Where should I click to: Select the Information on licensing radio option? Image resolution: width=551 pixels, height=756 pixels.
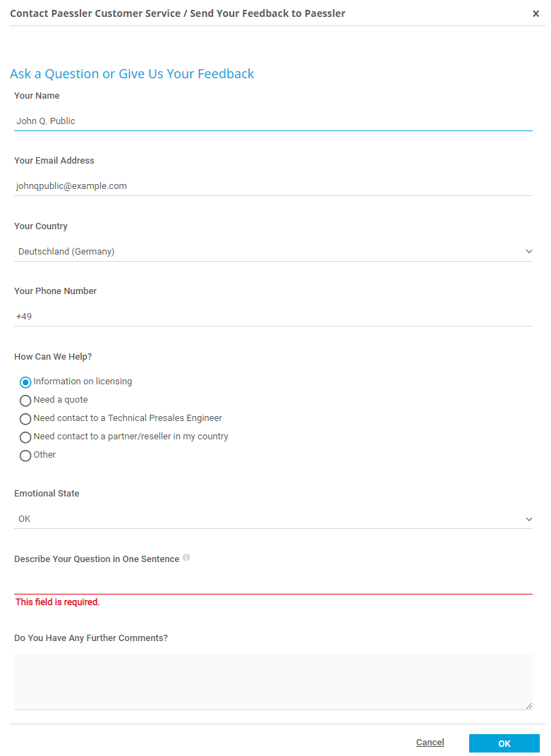pos(25,382)
